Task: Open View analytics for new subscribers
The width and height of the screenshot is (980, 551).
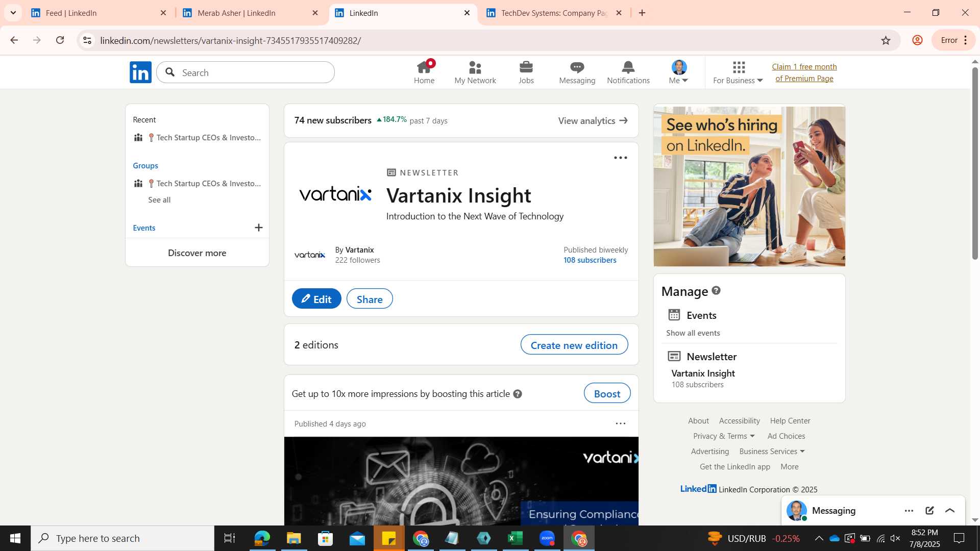Action: pos(593,121)
